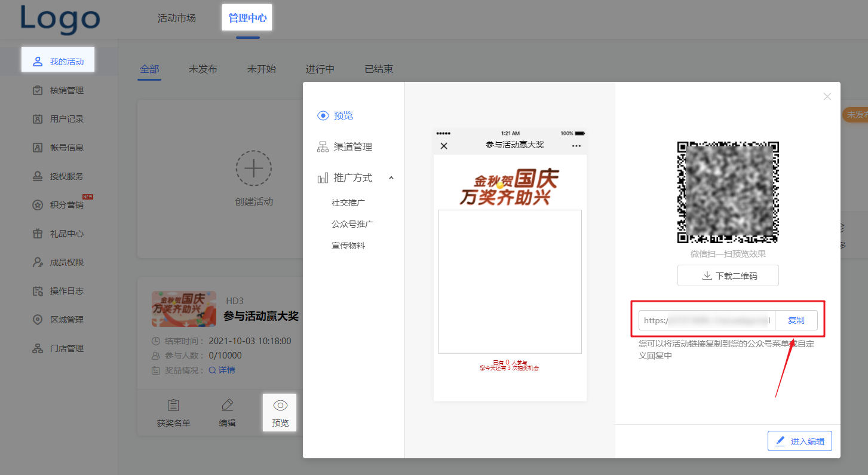
Task: Click the 帐号信息 sidebar icon
Action: point(38,148)
